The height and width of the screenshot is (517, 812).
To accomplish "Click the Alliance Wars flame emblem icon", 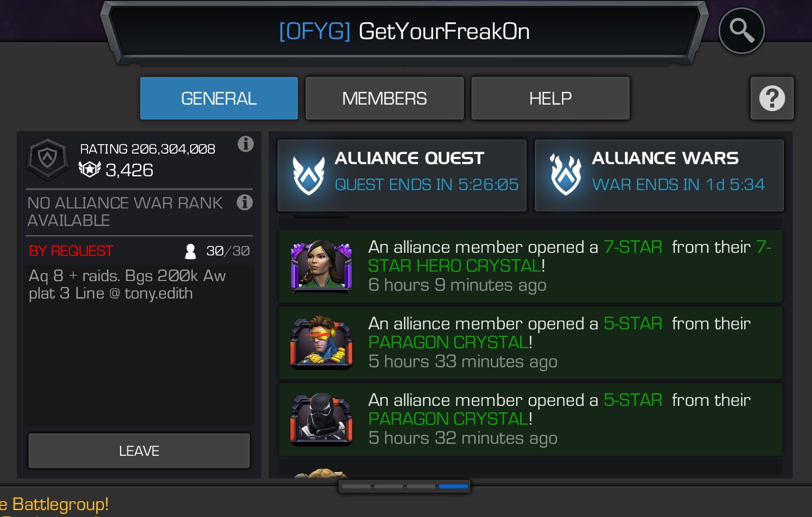I will [x=566, y=174].
